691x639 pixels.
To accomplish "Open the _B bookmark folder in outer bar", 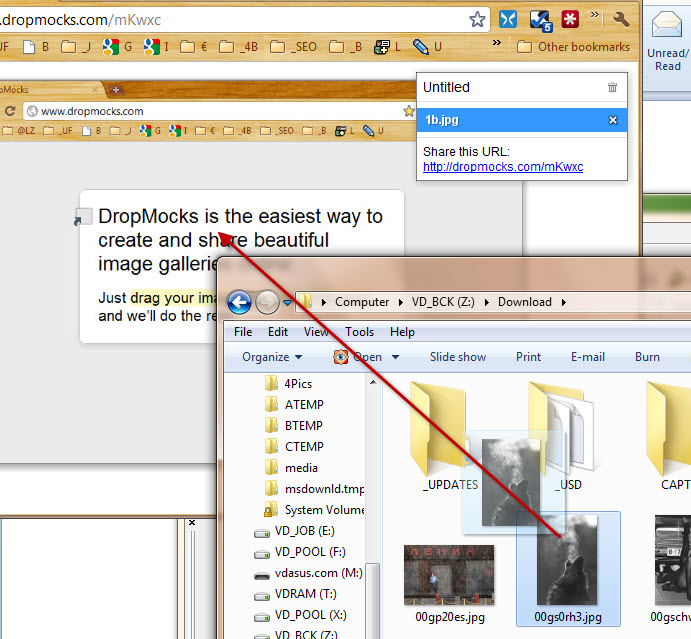I will 346,47.
